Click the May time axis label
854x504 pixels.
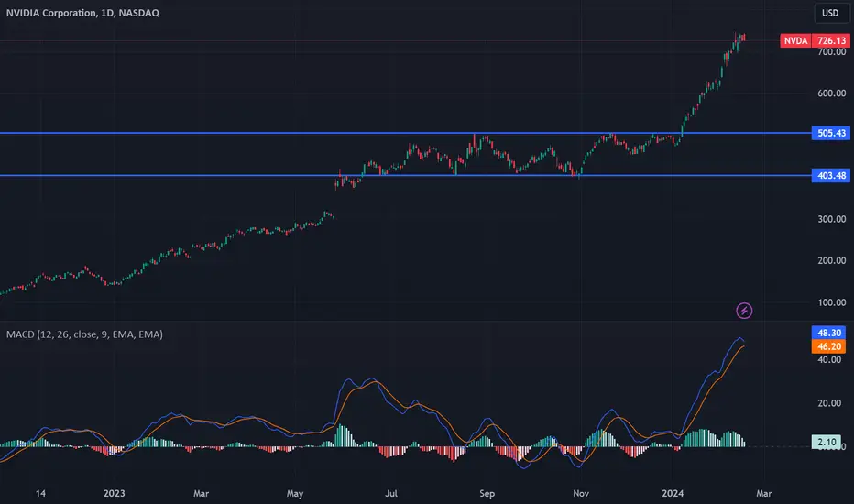(x=295, y=493)
